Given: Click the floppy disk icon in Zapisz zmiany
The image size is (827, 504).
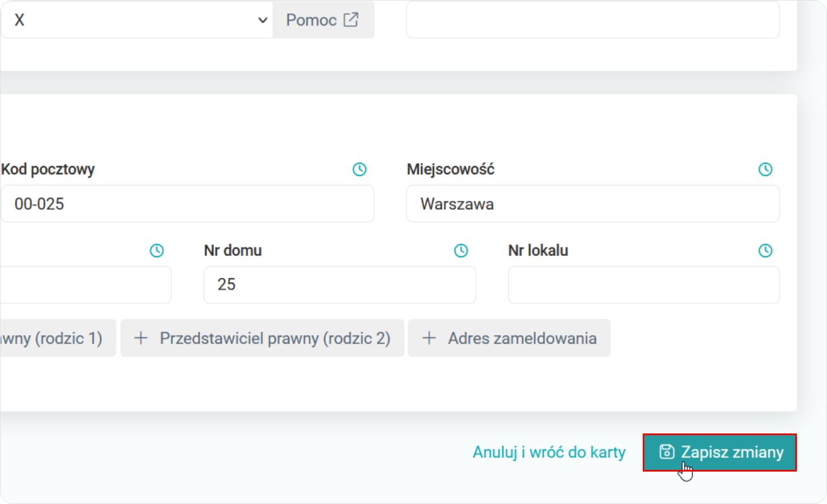Looking at the screenshot, I should [667, 452].
